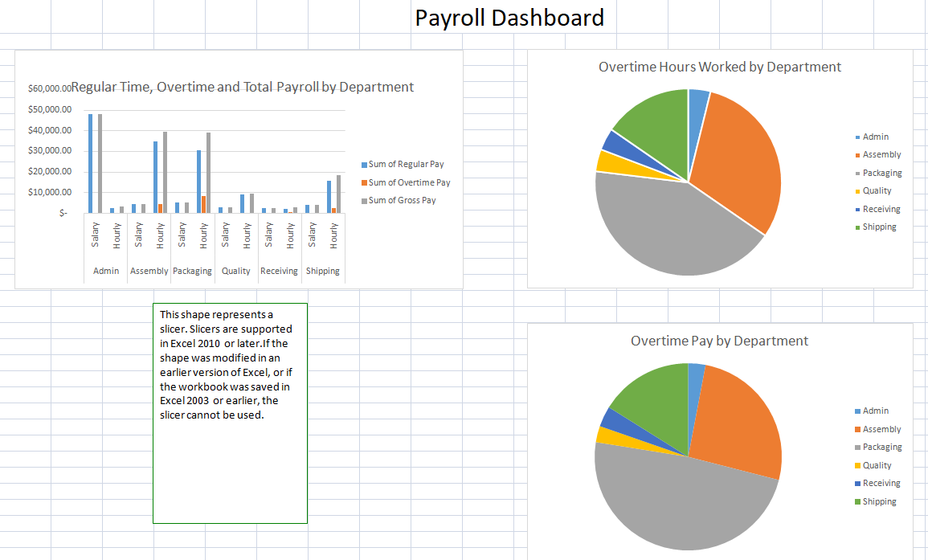Select the Overtime Hours Worked pie chart
The image size is (928, 560).
687,181
